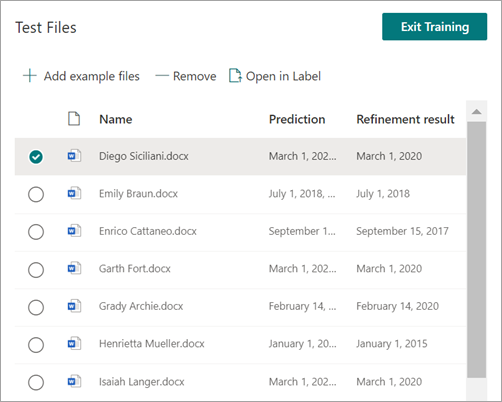The width and height of the screenshot is (502, 402).
Task: Click the Word icon for Enrico Cattaneo.docx
Action: (x=74, y=231)
